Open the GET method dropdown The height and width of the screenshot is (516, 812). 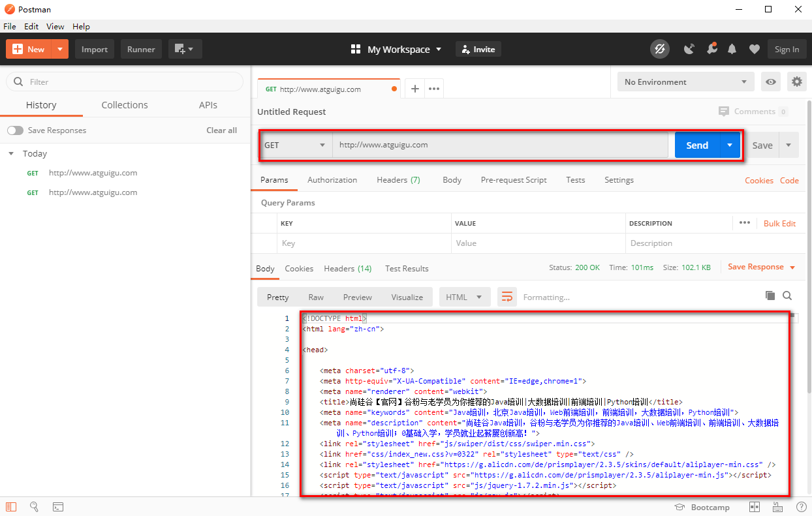tap(295, 145)
